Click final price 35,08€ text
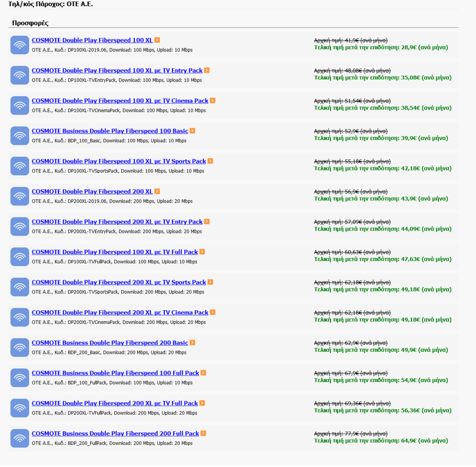The height and width of the screenshot is (467, 476). point(383,78)
